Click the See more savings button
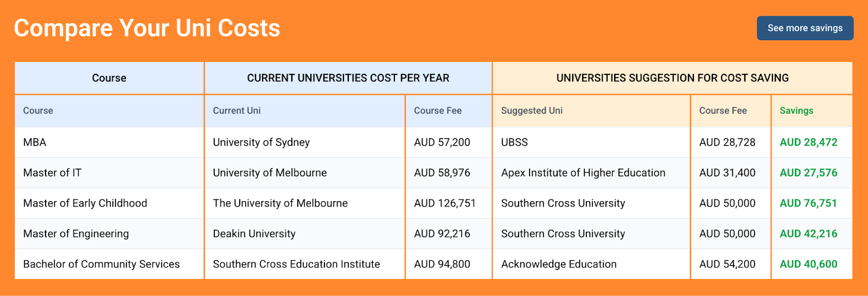Viewport: 868px width, 296px height. pyautogui.click(x=805, y=28)
